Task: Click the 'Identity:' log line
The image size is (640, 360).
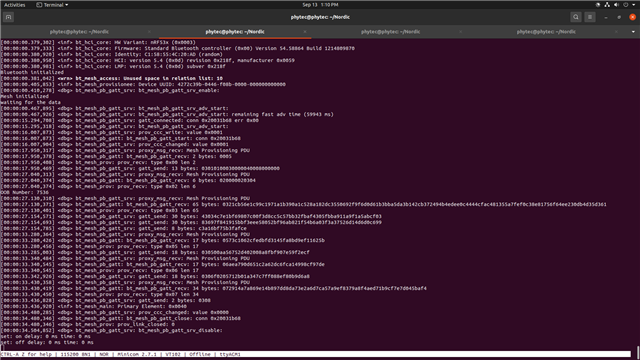Action: 111,54
